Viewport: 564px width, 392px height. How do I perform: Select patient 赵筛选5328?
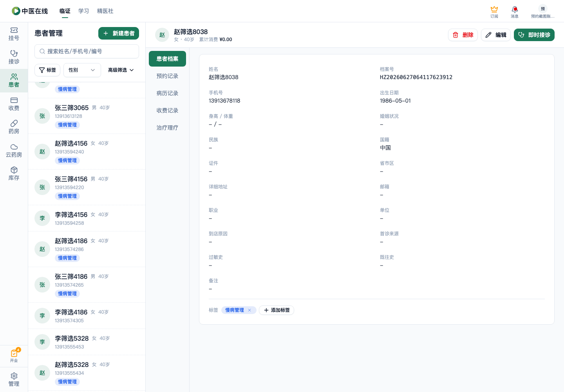coord(87,373)
